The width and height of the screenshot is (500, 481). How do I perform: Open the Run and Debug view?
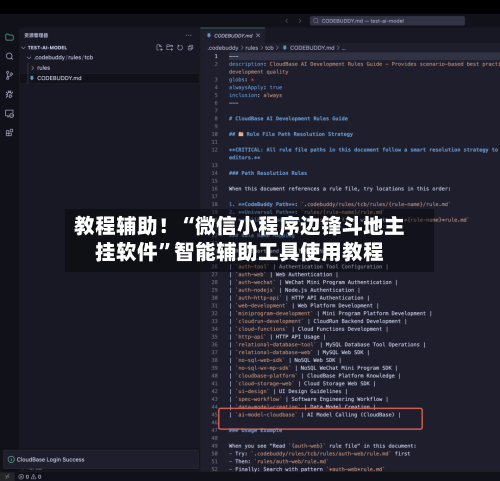point(9,94)
